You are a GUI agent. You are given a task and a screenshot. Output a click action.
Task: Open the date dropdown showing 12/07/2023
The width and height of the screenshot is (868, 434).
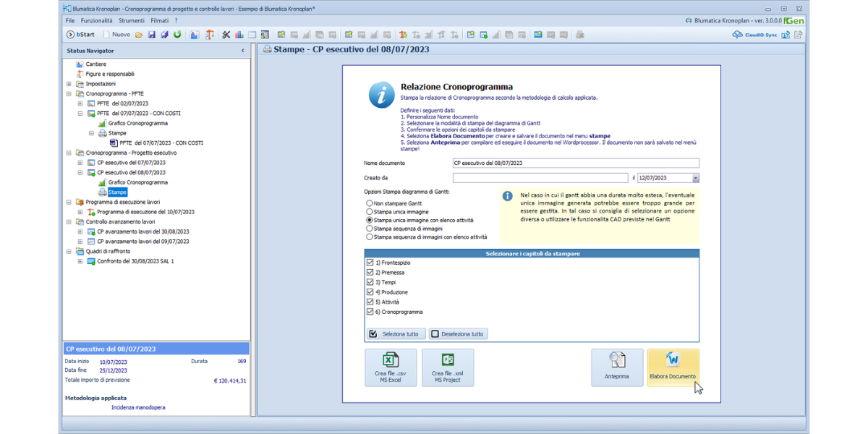pyautogui.click(x=695, y=178)
